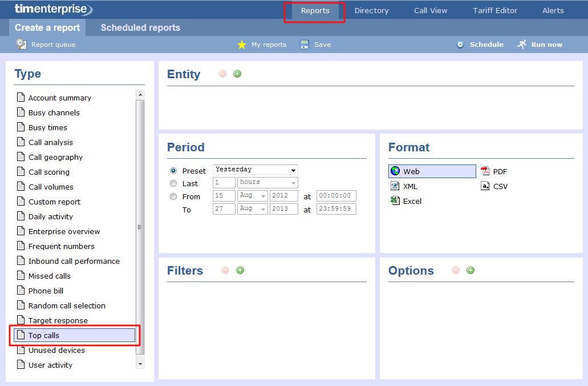Open the Report queue icon

coord(21,44)
